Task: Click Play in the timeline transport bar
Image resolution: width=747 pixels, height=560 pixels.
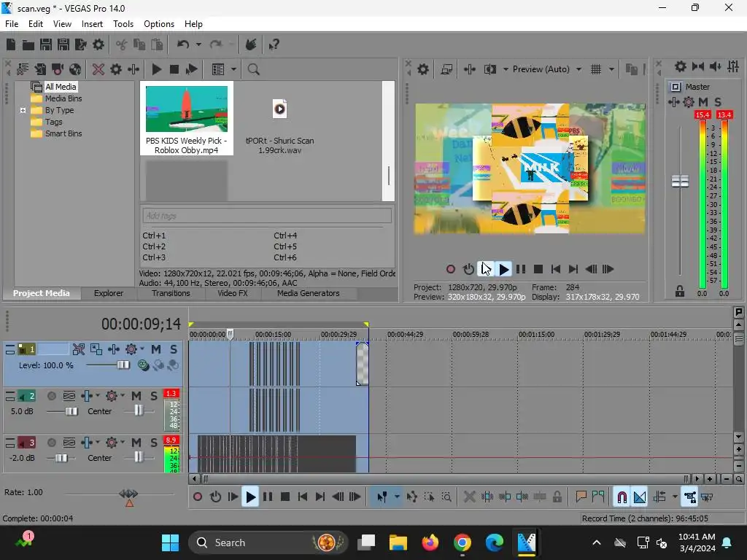Action: (250, 497)
